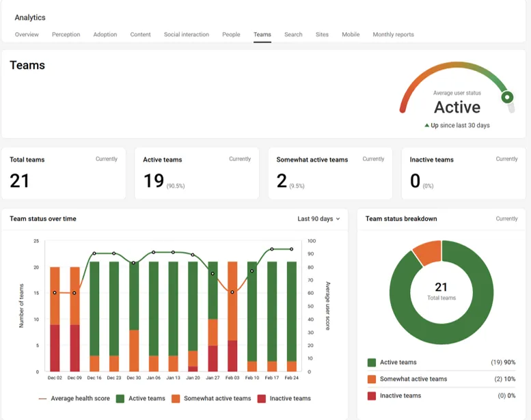Toggle Active teams green legend swatch
The width and height of the screenshot is (531, 420).
coord(120,399)
